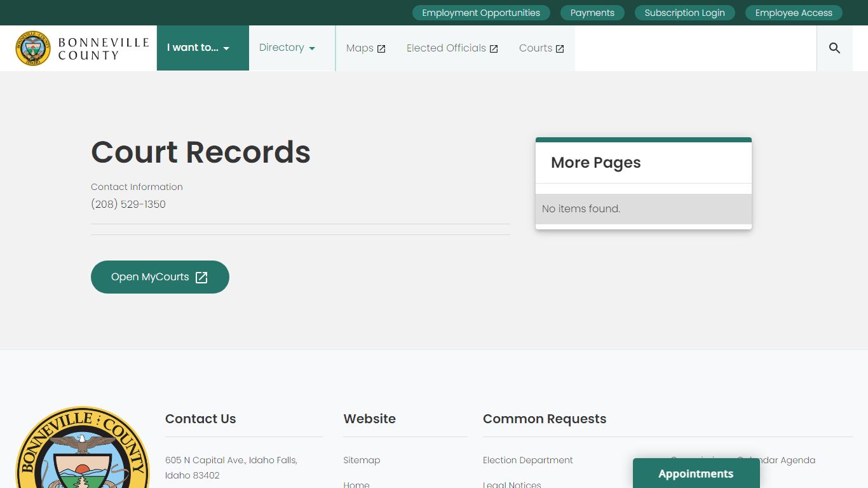Viewport: 868px width, 488px height.
Task: Click the "Idaho 83402" address line
Action: pos(193,475)
